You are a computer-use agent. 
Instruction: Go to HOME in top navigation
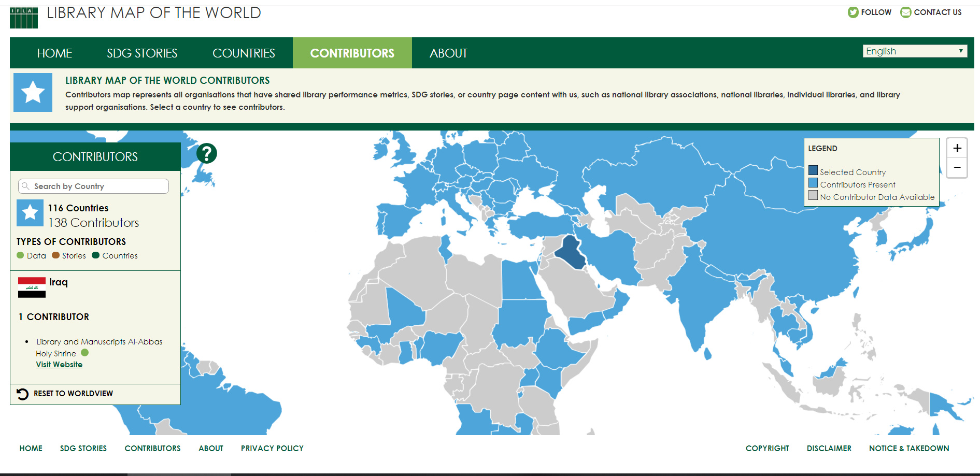(54, 53)
